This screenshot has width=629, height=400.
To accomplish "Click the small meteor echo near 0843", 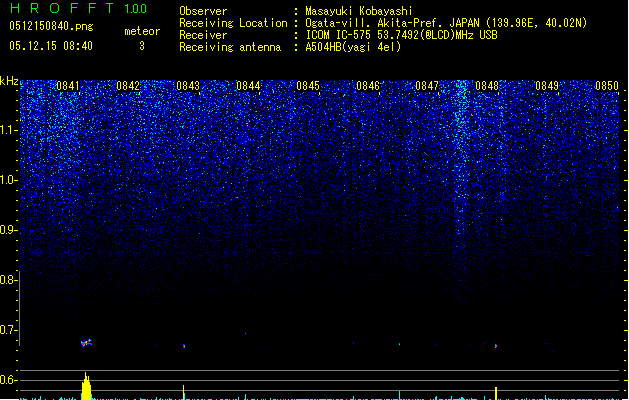I will click(x=184, y=346).
